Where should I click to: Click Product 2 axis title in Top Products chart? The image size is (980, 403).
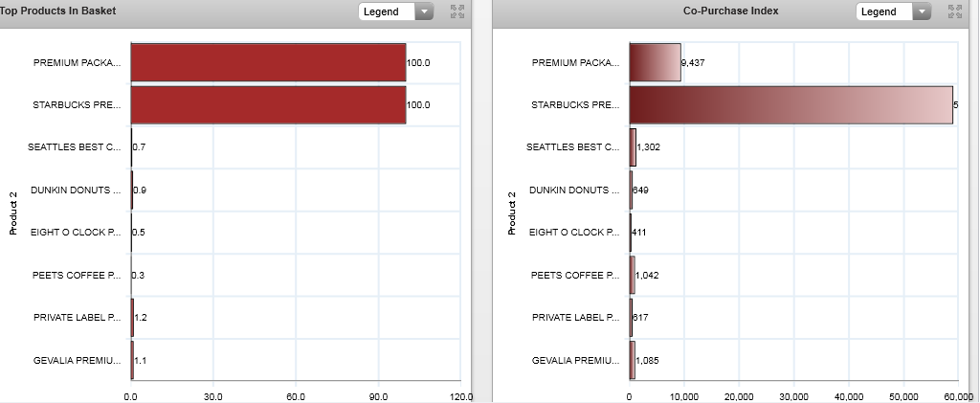tap(13, 213)
